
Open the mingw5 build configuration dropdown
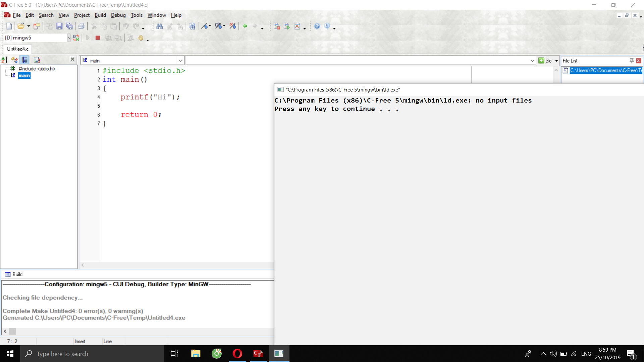click(x=69, y=38)
